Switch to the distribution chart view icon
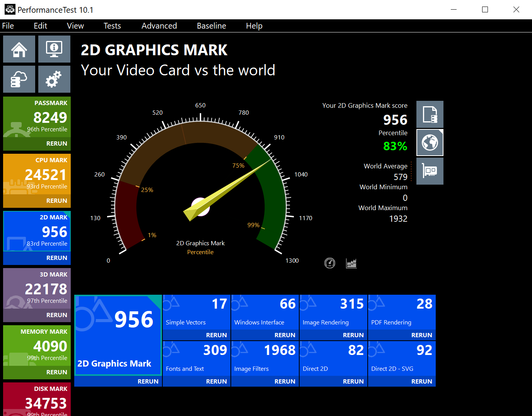Screen dimensions: 532x416 tap(351, 263)
